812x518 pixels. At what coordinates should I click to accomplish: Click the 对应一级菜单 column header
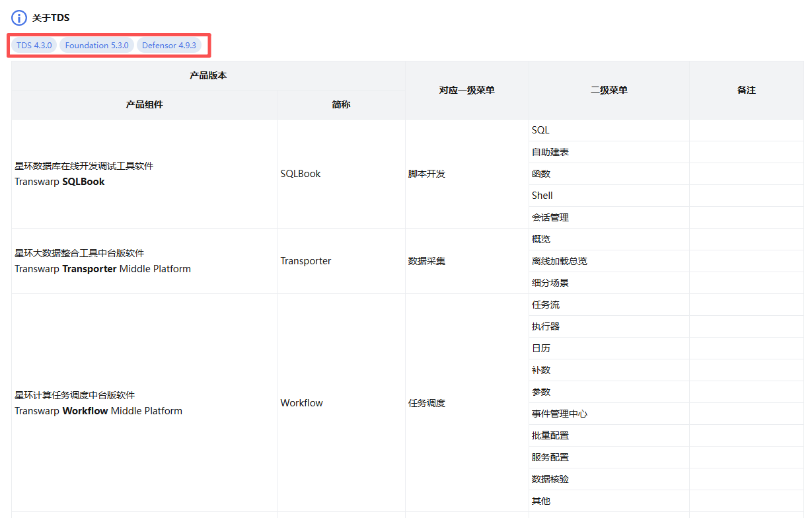[x=467, y=91]
